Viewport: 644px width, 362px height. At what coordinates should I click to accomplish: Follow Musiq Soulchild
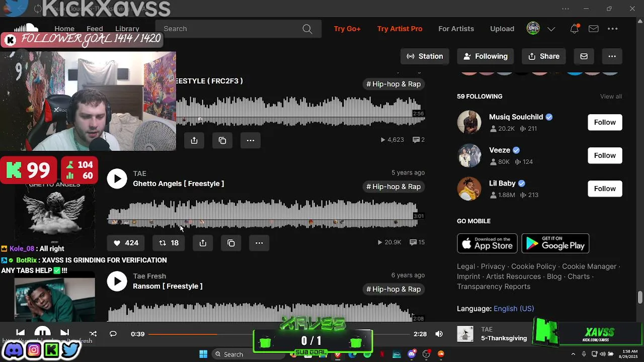[605, 122]
